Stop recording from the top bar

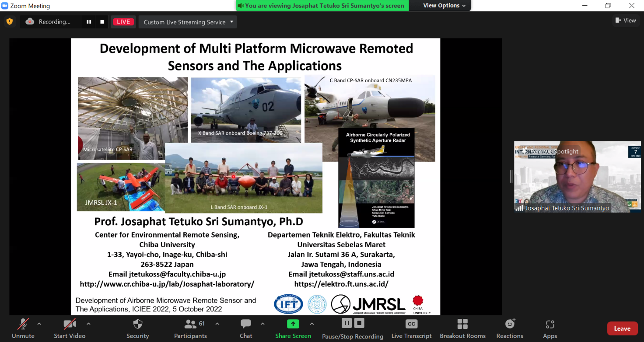coord(102,22)
